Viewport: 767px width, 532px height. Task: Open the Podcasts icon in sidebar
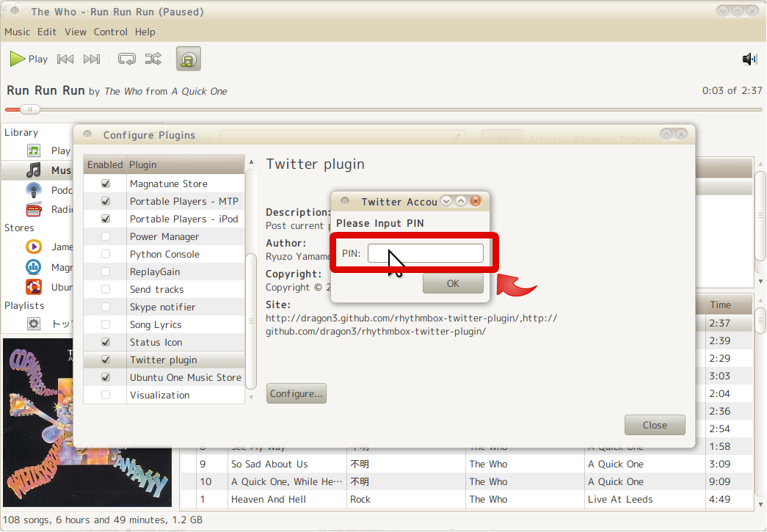coord(33,190)
